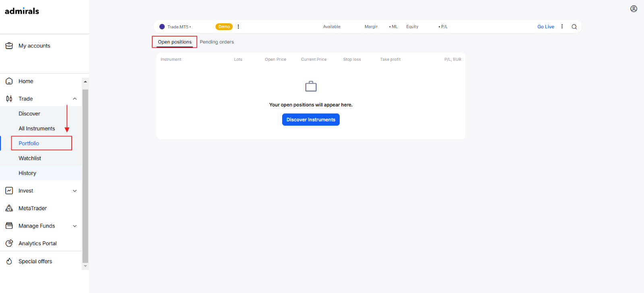This screenshot has height=293, width=644.
Task: Open the Analytics Portal
Action: click(x=37, y=244)
